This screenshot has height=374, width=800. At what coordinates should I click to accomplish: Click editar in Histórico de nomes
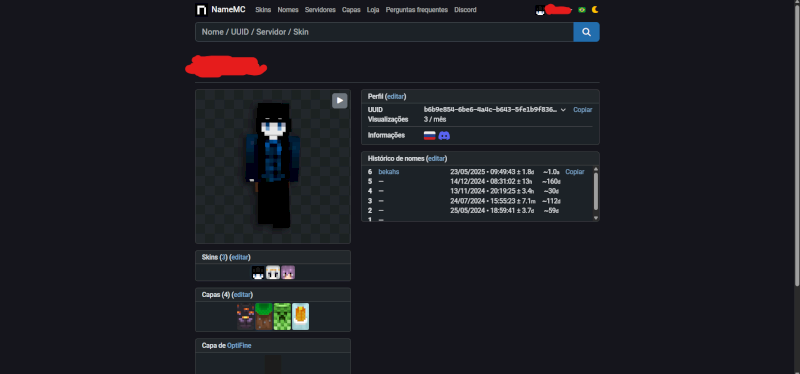point(437,159)
